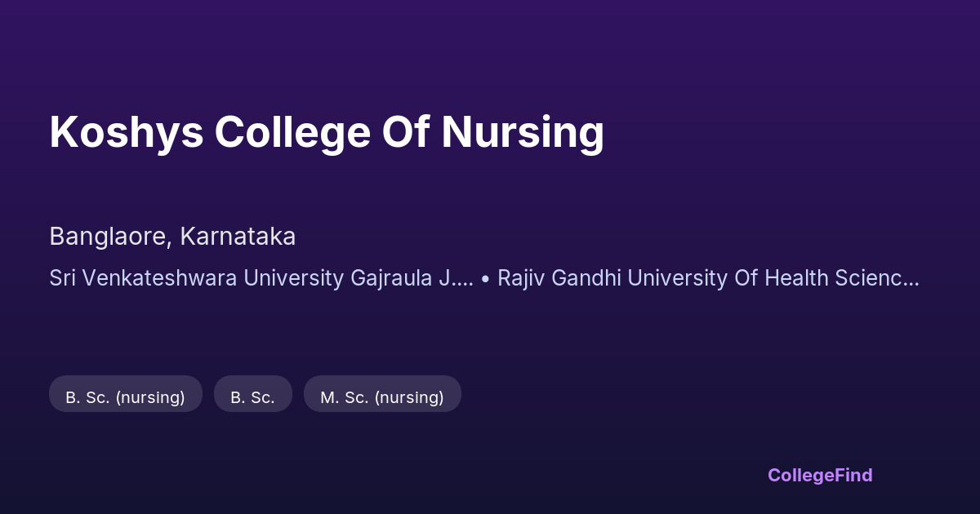Open Rajiv Gandhi University Of Health Sciences affiliation
980x514 pixels.
coord(708,278)
